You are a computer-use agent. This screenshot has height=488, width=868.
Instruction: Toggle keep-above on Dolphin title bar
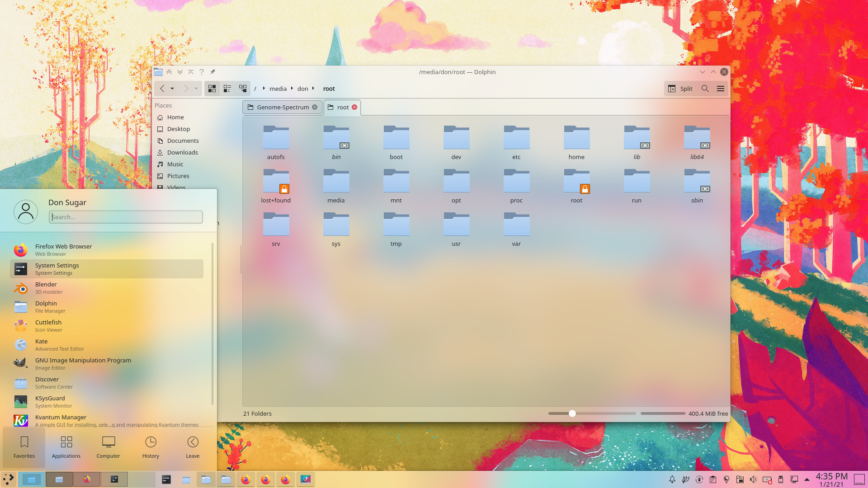point(169,72)
